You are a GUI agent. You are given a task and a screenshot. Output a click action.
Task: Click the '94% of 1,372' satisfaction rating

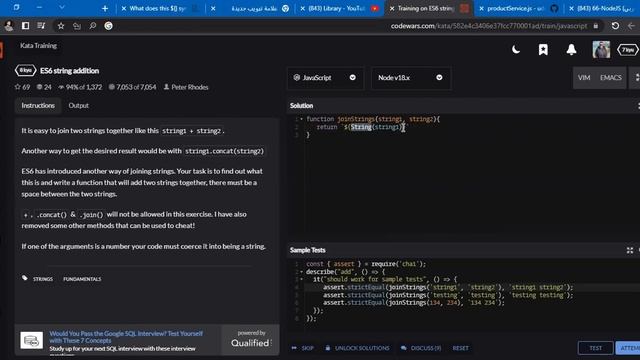coord(80,87)
